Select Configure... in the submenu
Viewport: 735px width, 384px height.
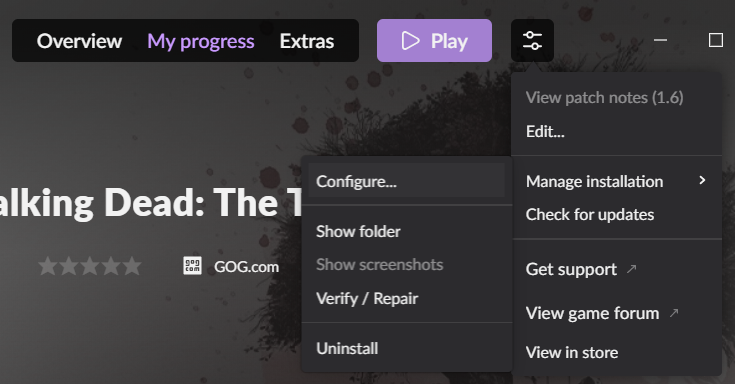406,181
